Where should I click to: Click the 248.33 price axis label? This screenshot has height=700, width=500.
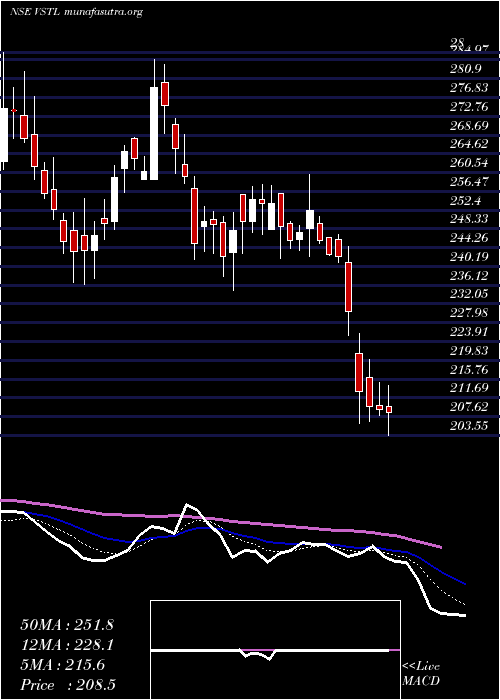tap(469, 219)
